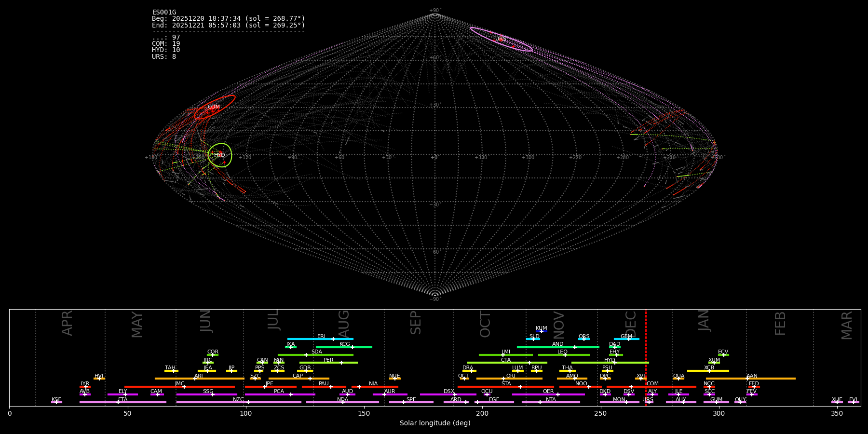Click the +0° center label on sky map

[434, 158]
